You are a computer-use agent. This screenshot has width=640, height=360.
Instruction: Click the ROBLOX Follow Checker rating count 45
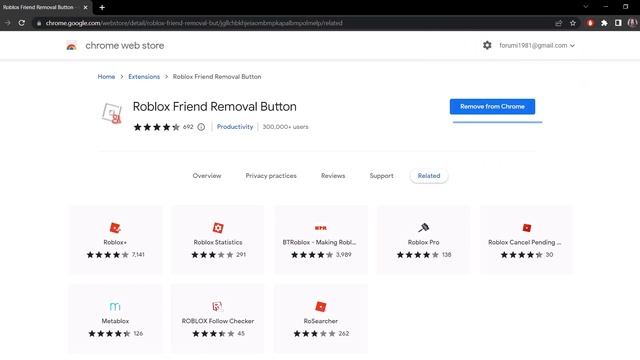241,333
